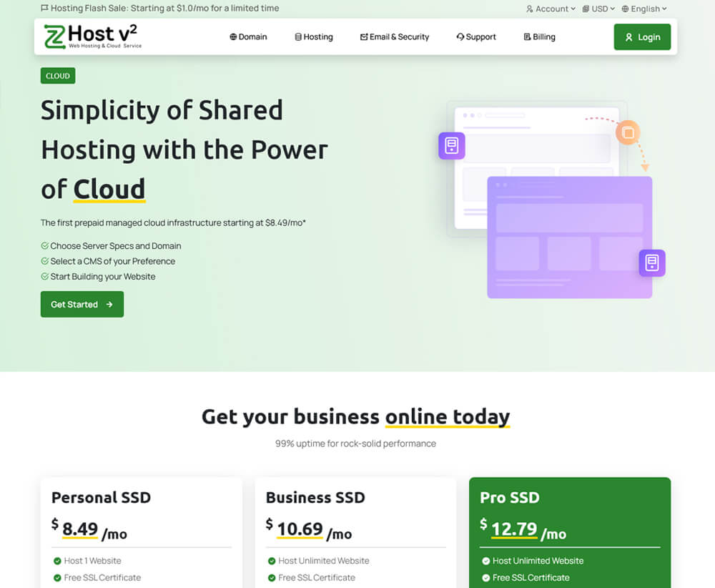The width and height of the screenshot is (715, 588).
Task: Click the green CLOUD badge
Action: point(58,76)
